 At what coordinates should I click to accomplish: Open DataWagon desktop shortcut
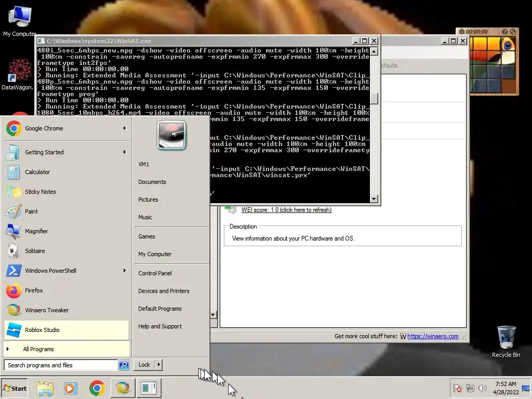18,74
